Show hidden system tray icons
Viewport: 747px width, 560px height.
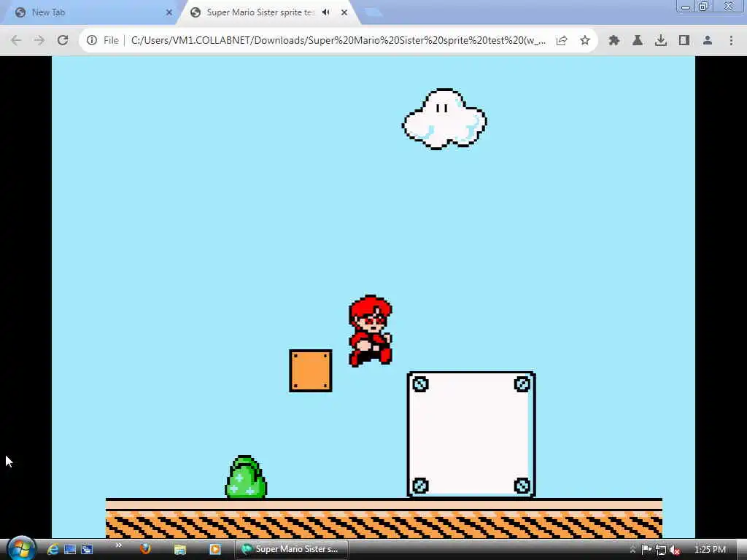[x=632, y=550]
